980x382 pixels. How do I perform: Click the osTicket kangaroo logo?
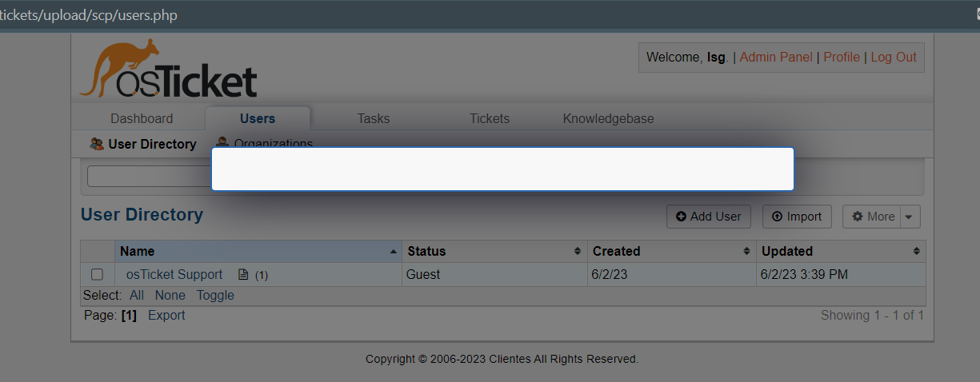[x=168, y=69]
